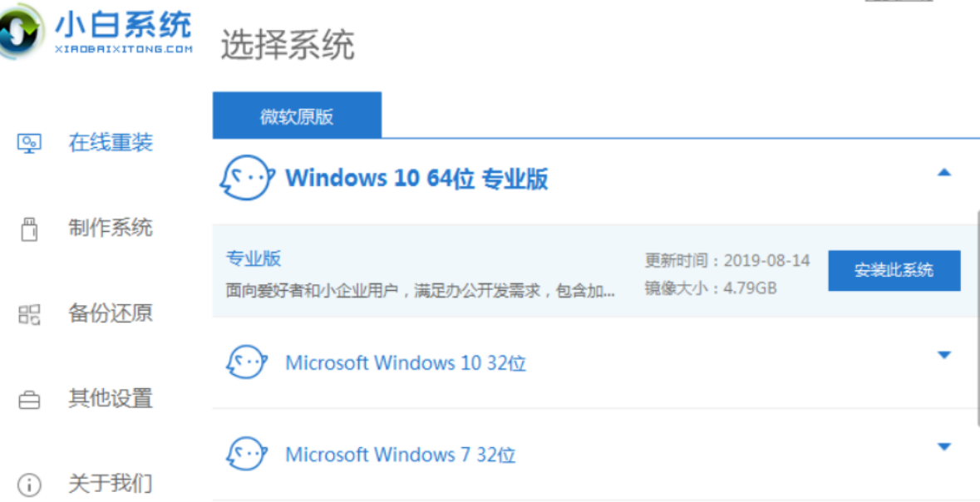The width and height of the screenshot is (980, 502).
Task: Click the 关于我们 info icon
Action: [29, 484]
